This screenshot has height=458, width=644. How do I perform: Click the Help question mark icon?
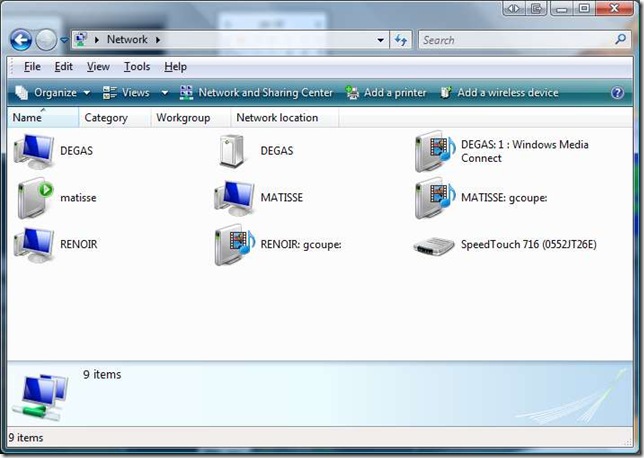[618, 93]
